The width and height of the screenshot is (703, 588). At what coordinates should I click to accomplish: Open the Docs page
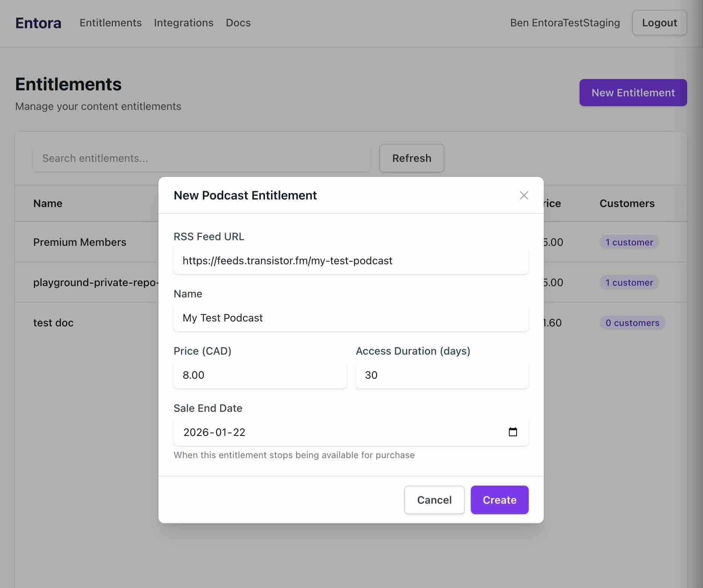pos(238,23)
